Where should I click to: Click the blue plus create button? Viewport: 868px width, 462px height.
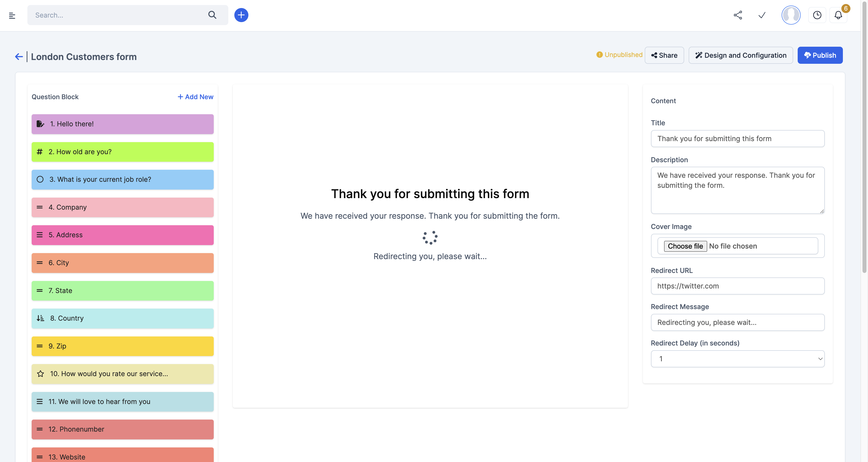241,15
